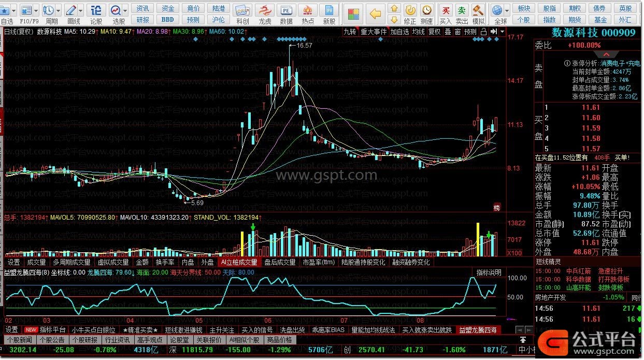Toggle 窗 multi-window mode
644x360 pixels.
click(457, 32)
